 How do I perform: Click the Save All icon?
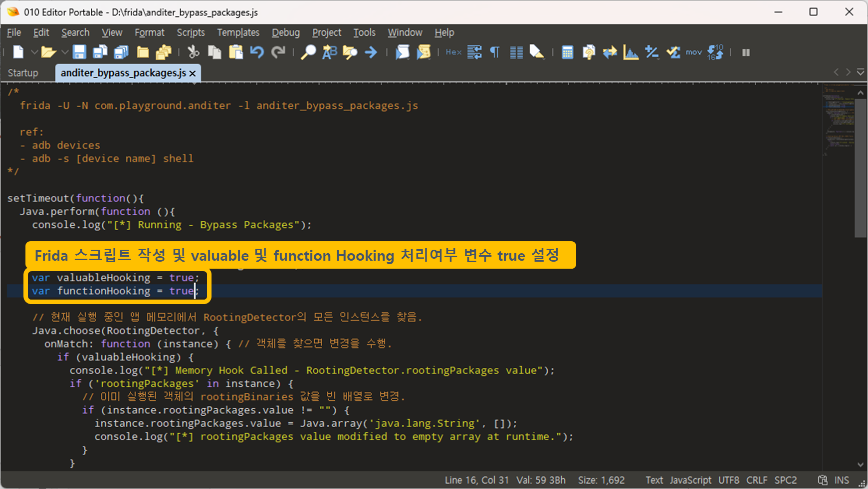click(x=121, y=52)
